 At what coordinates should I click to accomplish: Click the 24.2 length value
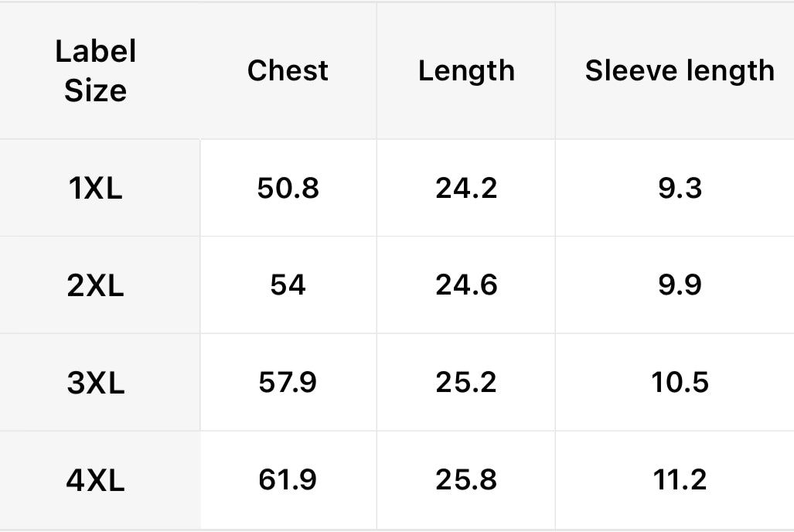[x=466, y=189]
